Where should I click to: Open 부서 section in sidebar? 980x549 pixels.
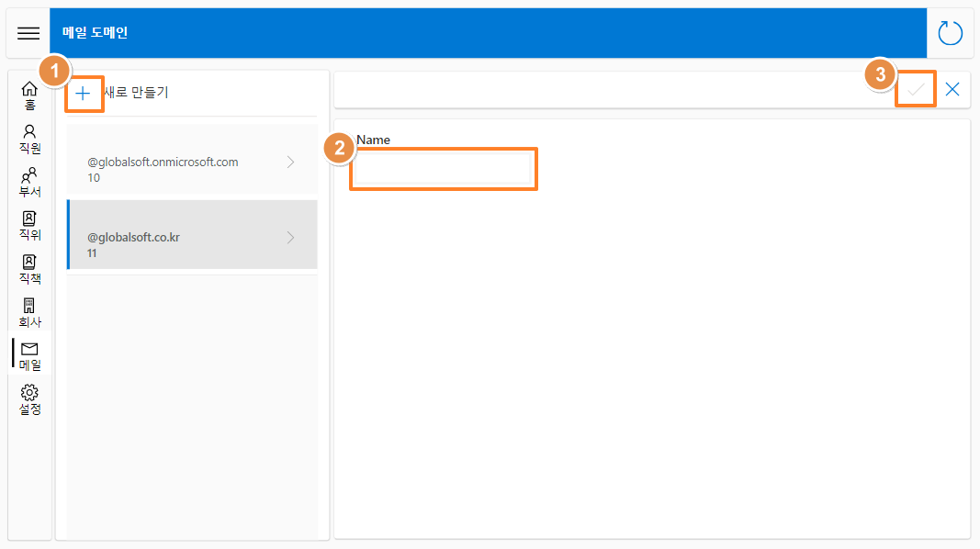(x=29, y=183)
